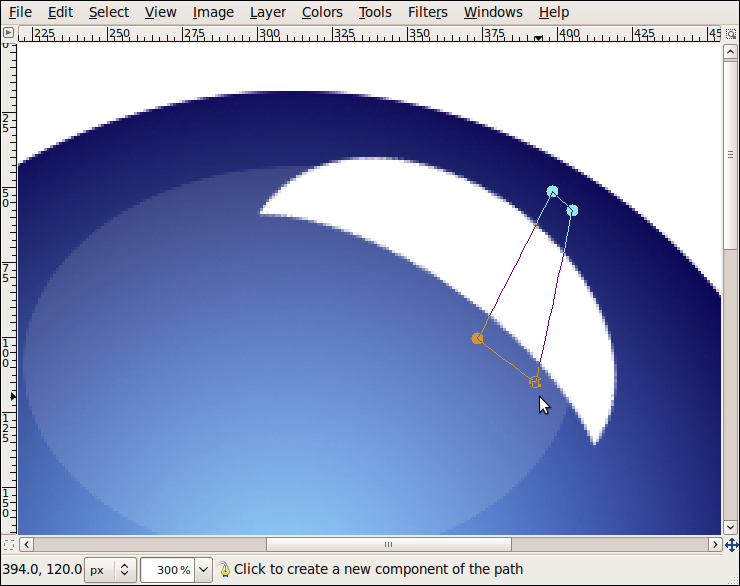Open the Windows menu
This screenshot has width=740, height=586.
click(493, 12)
